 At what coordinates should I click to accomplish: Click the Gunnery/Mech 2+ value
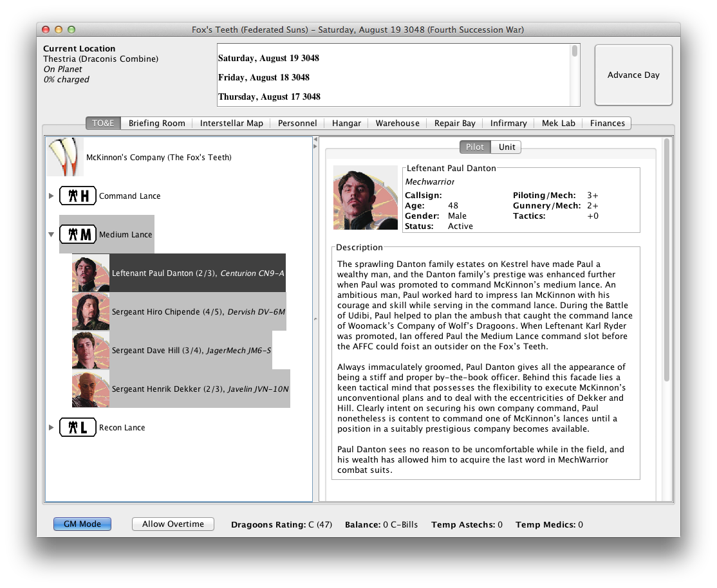coord(593,206)
